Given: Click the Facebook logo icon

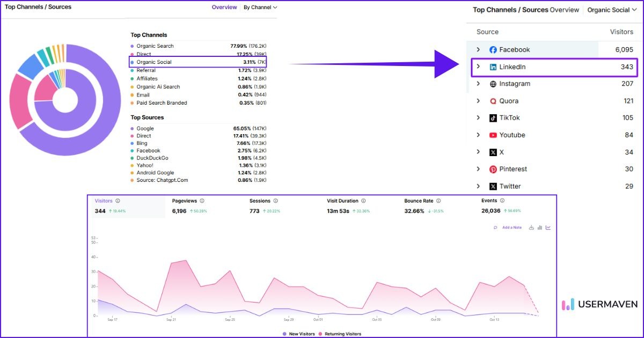Looking at the screenshot, I should click(493, 50).
